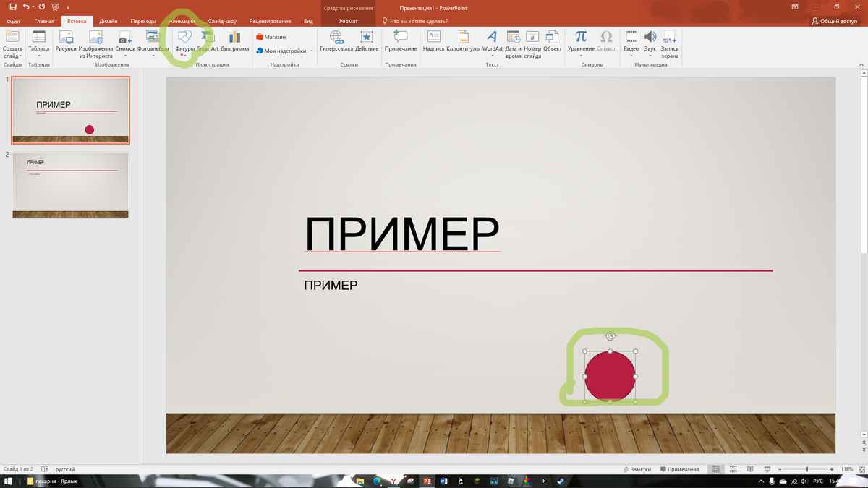This screenshot has height=488, width=868.
Task: Redo the last action in Quick Access
Action: coord(41,7)
